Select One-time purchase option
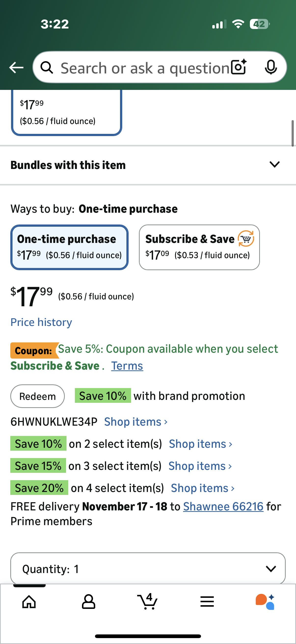296x644 pixels. tap(69, 247)
